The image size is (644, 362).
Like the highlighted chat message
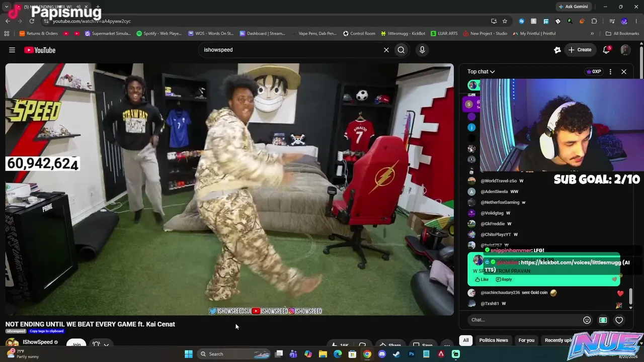tap(482, 280)
